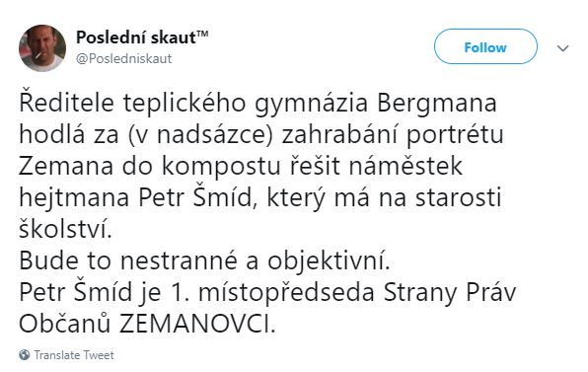
Task: Click the word 'kompostu' in the tweet
Action: [x=221, y=168]
